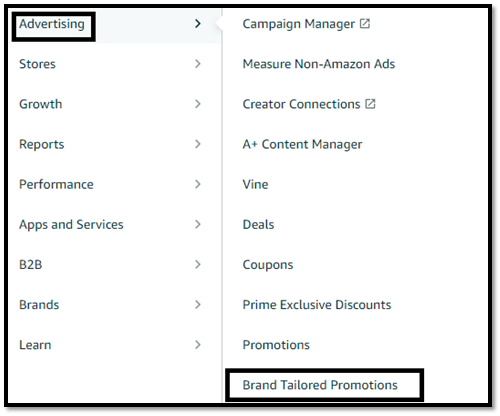Open Brand Tailored Promotions
Viewport: 500px width, 416px height.
tap(320, 385)
